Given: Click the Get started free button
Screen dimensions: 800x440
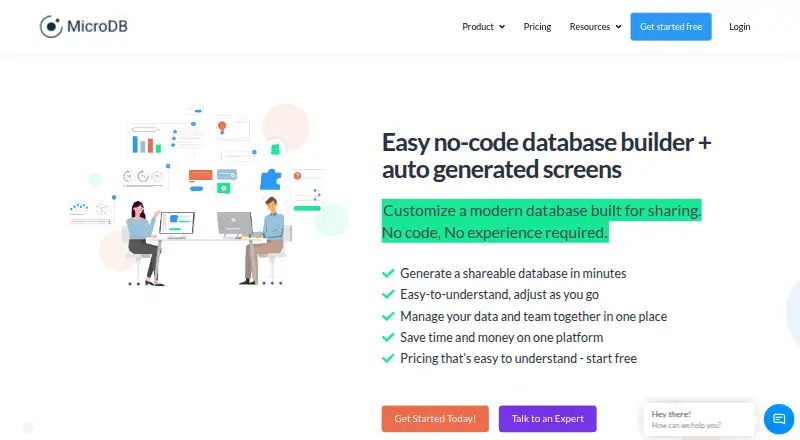Looking at the screenshot, I should [671, 27].
